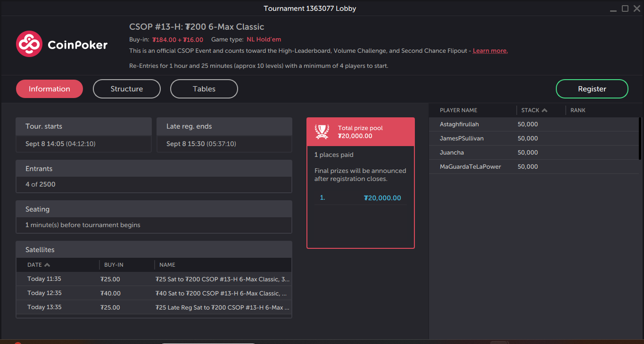Switch to the Structure tab
This screenshot has height=344, width=644.
[x=127, y=89]
